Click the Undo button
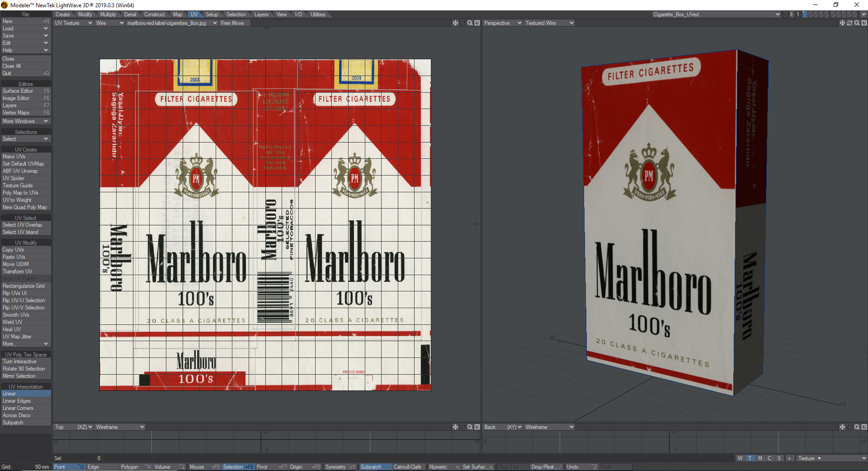Viewport: 868px width, 471px height. pyautogui.click(x=581, y=467)
